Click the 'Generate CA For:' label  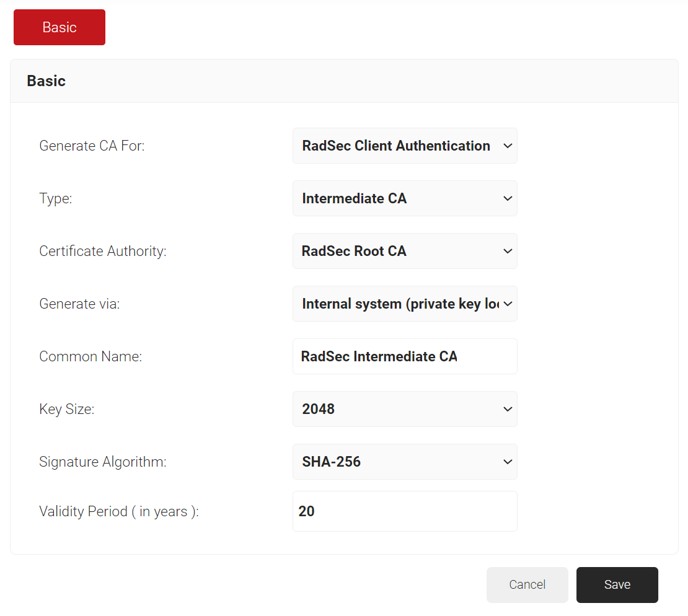pyautogui.click(x=92, y=146)
